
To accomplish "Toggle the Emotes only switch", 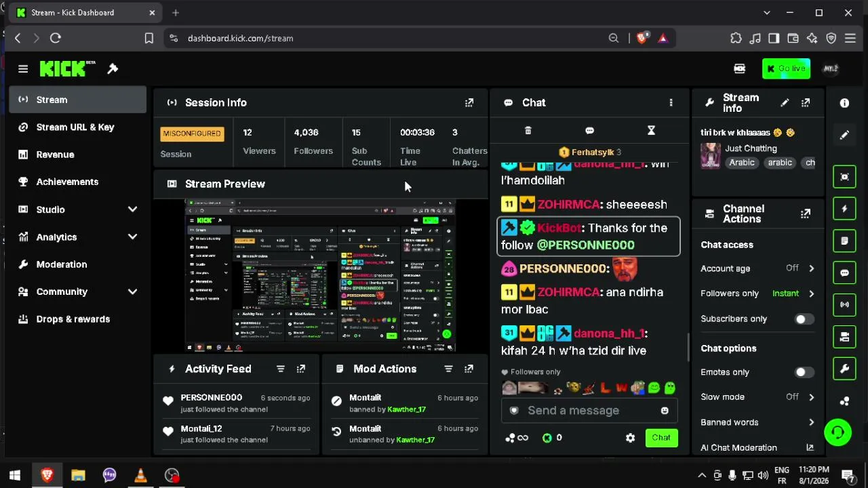I will coord(804,372).
